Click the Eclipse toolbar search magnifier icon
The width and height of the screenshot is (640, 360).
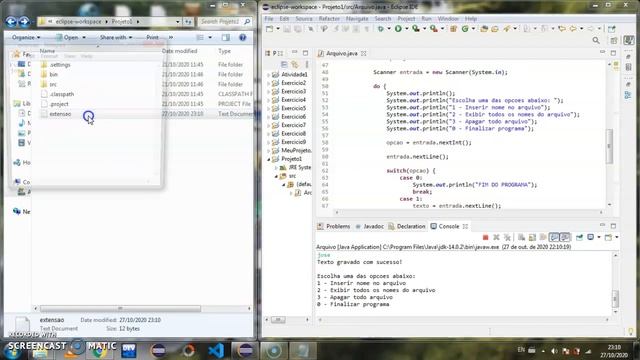(x=596, y=40)
